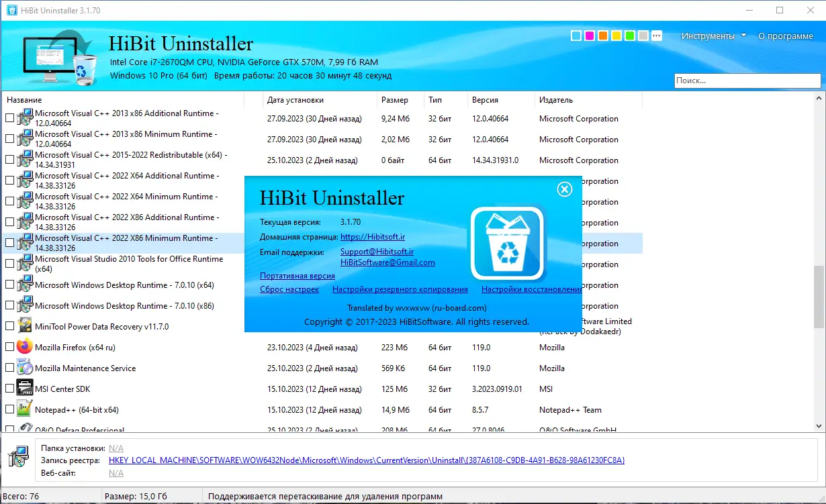Check the box for Mozilla Maintenance Service

coord(9,368)
